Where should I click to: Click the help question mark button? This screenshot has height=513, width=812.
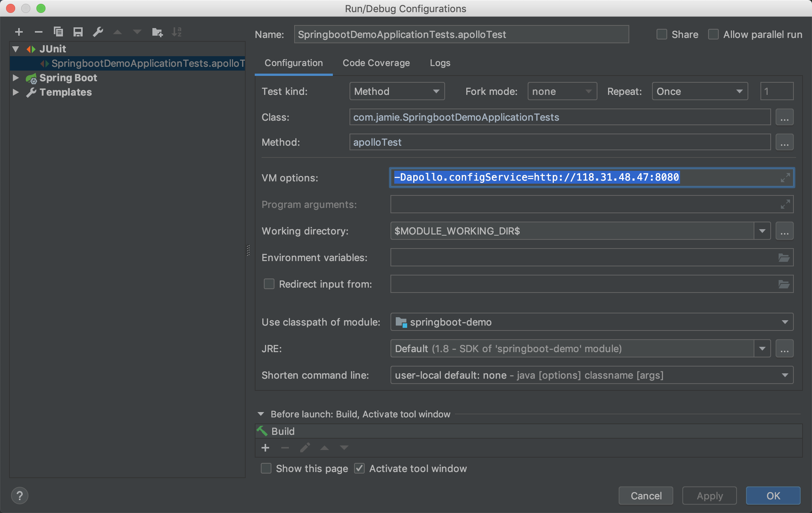click(20, 496)
